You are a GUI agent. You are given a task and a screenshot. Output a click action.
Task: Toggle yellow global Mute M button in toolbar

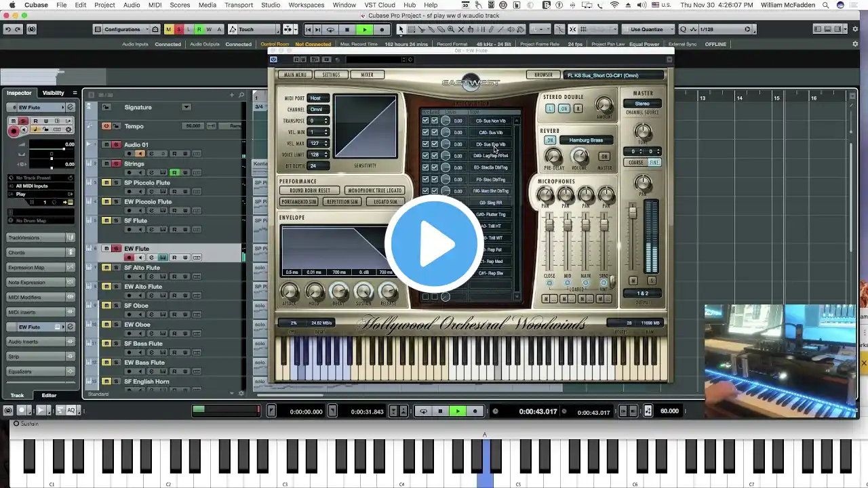click(169, 29)
